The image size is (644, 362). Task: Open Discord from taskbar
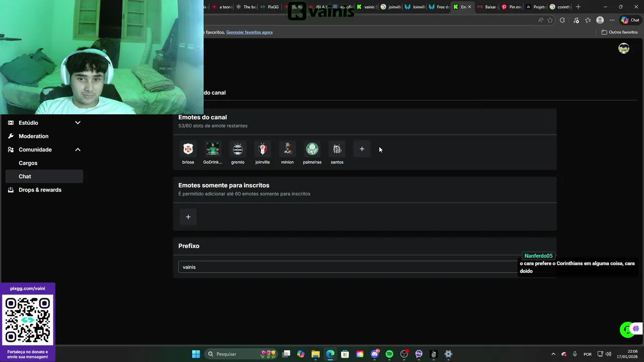coord(375,354)
